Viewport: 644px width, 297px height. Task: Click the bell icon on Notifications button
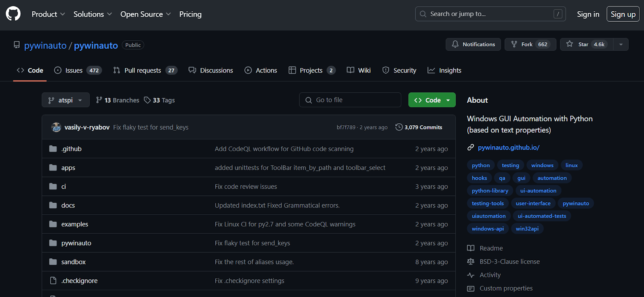click(455, 44)
